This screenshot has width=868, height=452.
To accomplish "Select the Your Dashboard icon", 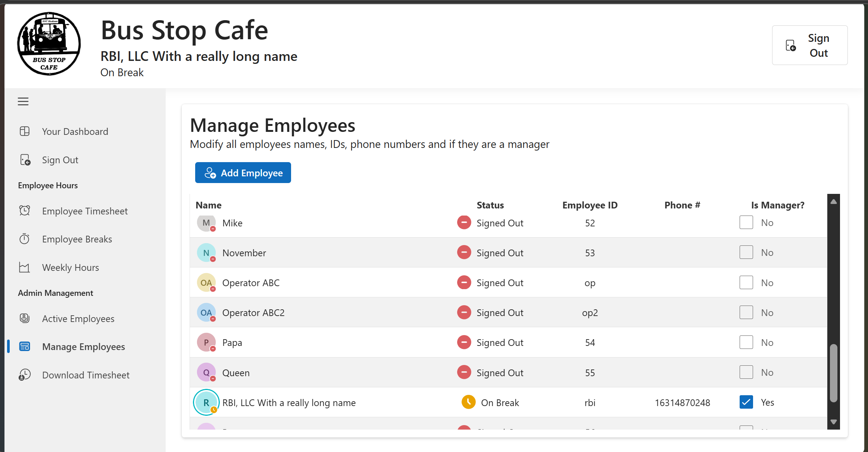I will [x=24, y=131].
